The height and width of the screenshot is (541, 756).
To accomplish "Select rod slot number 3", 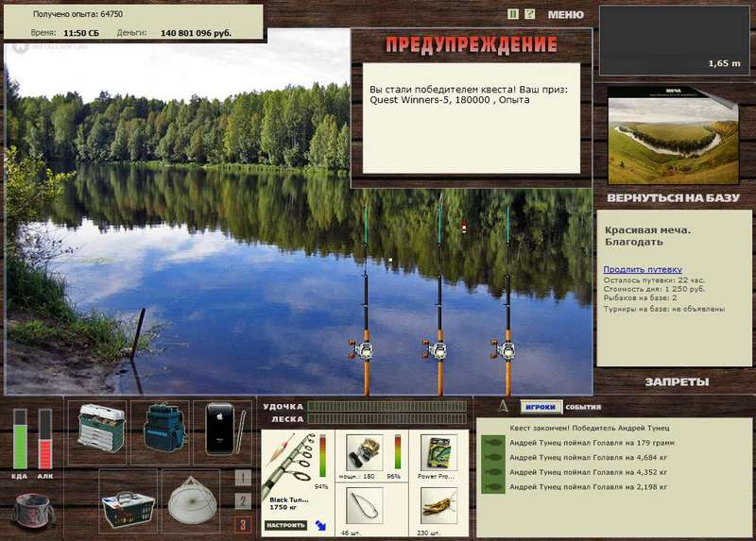I will (x=243, y=525).
